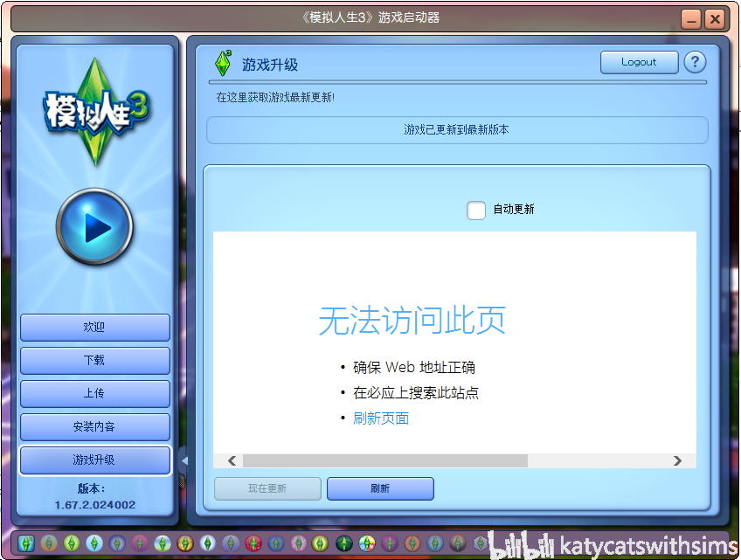Screen dimensions: 741x560
Task: Click the window title 《模拟人生3》游戏启动器
Action: pos(370,18)
